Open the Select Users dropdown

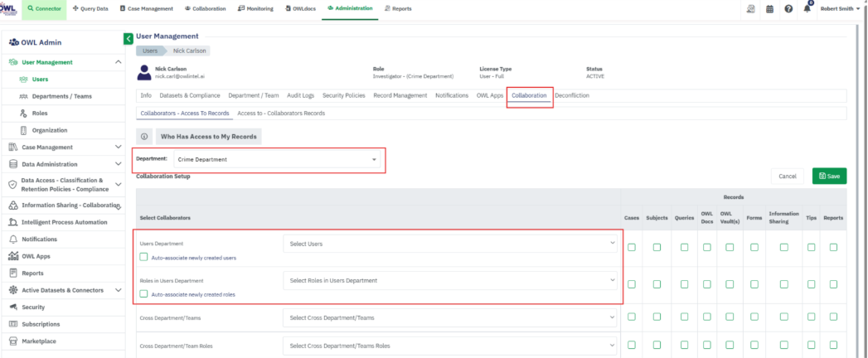coord(451,244)
